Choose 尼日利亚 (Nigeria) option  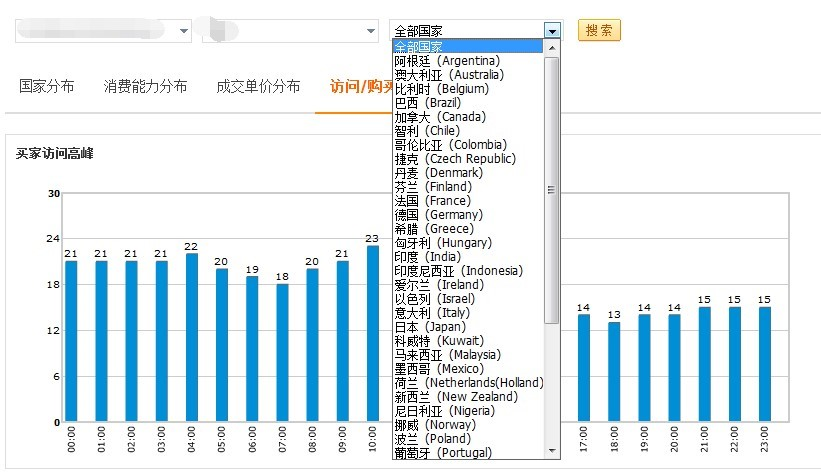tap(468, 411)
